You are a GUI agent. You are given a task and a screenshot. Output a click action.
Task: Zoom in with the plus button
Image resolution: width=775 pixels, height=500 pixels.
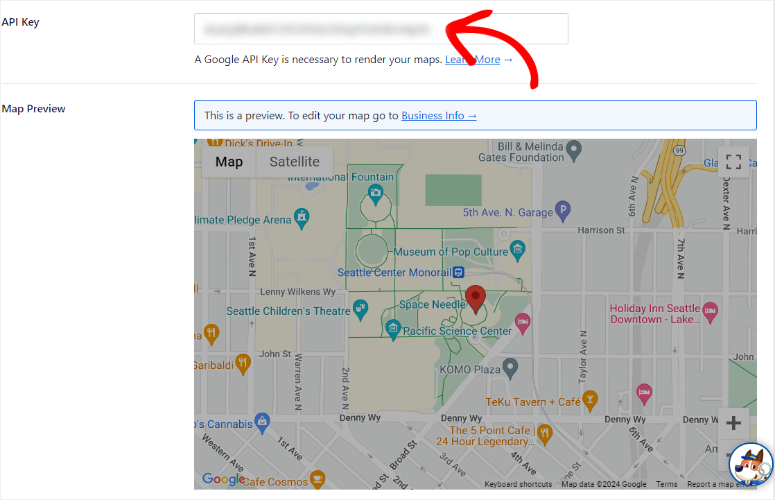point(733,423)
